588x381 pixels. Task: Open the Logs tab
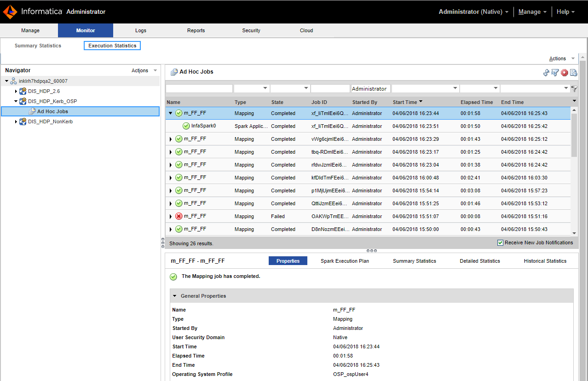(141, 30)
